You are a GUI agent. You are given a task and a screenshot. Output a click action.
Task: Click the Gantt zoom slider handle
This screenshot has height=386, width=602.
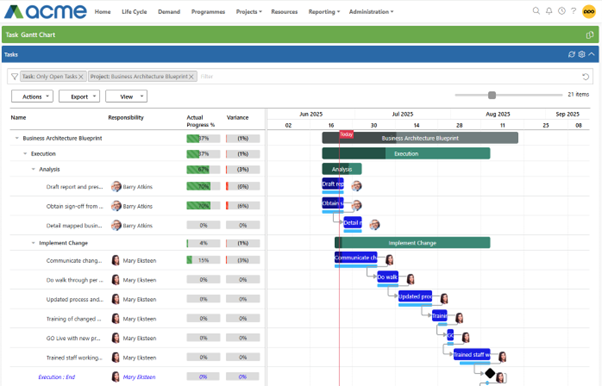click(492, 95)
